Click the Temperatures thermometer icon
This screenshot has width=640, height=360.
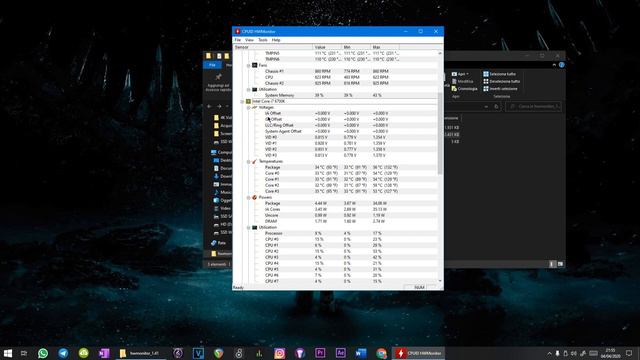[254, 162]
